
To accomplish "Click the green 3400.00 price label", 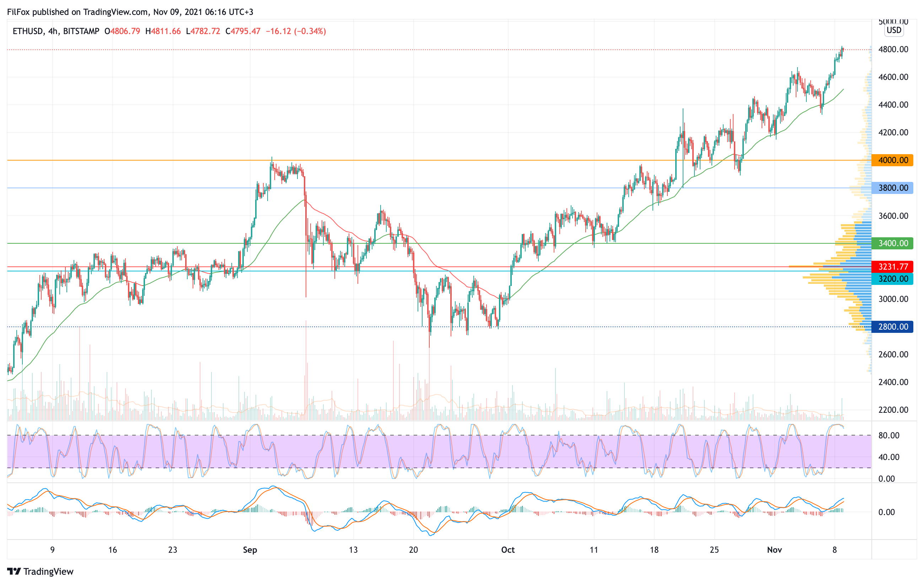I will click(x=892, y=243).
